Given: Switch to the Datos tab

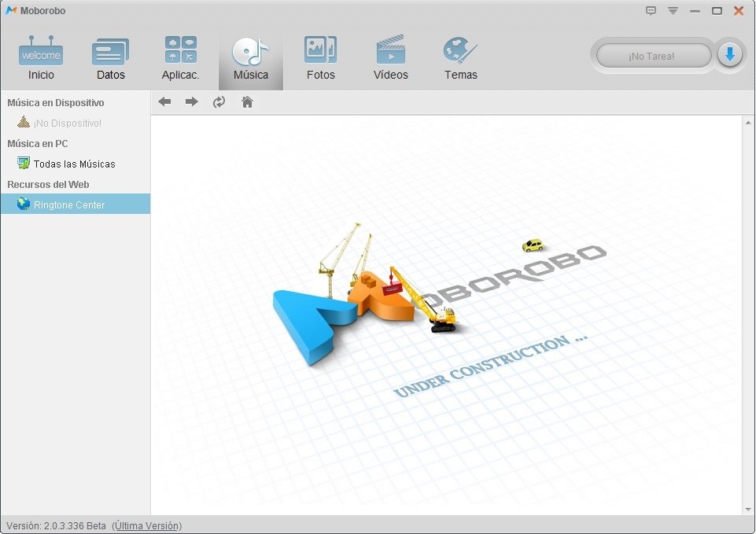Looking at the screenshot, I should tap(110, 58).
